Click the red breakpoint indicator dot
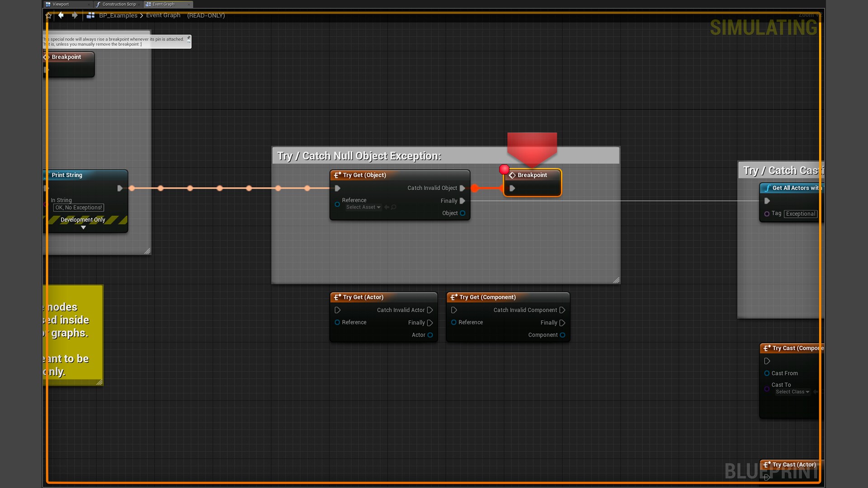 (504, 169)
